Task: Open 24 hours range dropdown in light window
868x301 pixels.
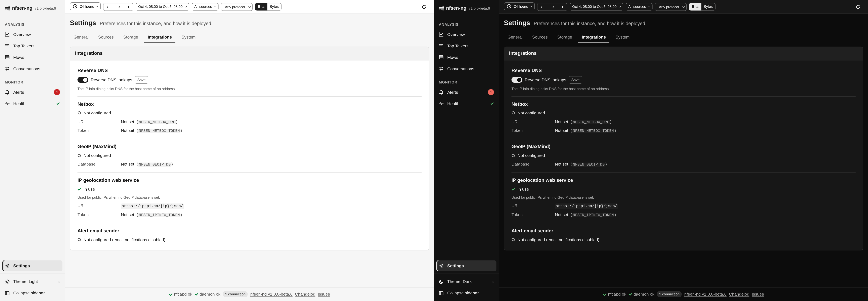Action: tap(85, 6)
